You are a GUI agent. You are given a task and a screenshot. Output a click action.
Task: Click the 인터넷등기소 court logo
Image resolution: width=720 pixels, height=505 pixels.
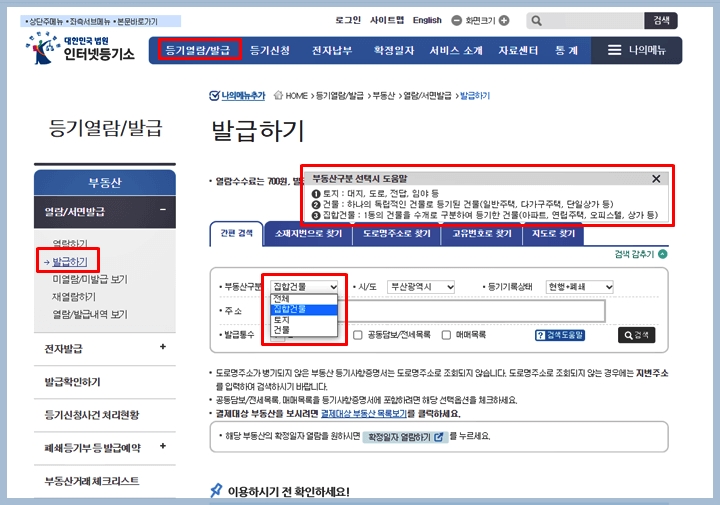(80, 48)
